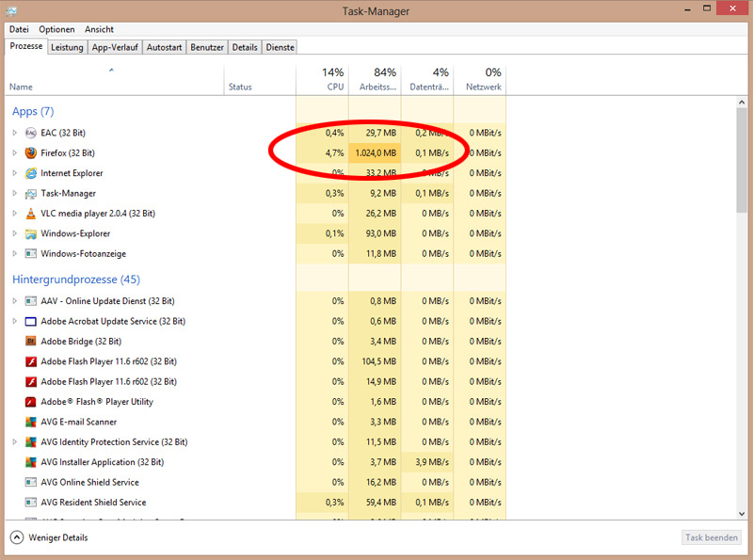Sort by the Netzwerk column header

pos(480,80)
